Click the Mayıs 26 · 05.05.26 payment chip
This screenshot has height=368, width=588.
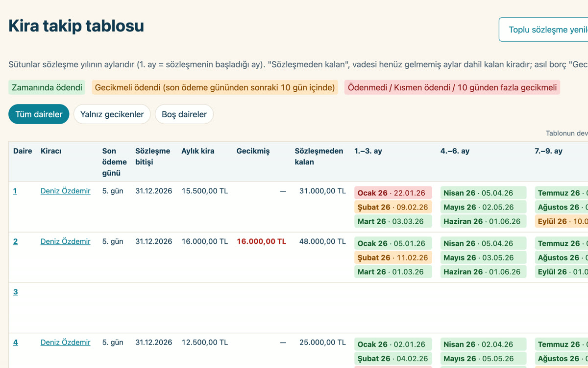pyautogui.click(x=483, y=359)
